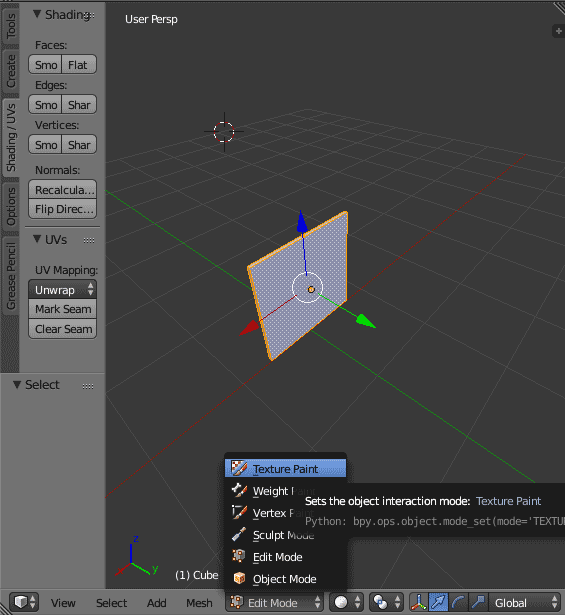The image size is (565, 615).
Task: Collapse the Shading panel triangle
Action: click(37, 14)
